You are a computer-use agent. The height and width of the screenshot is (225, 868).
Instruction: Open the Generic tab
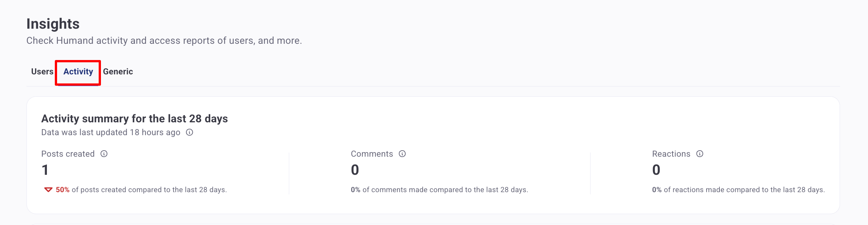click(x=118, y=72)
